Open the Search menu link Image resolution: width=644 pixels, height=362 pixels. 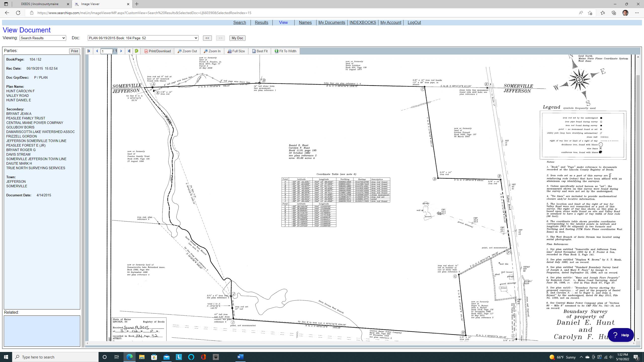(239, 22)
